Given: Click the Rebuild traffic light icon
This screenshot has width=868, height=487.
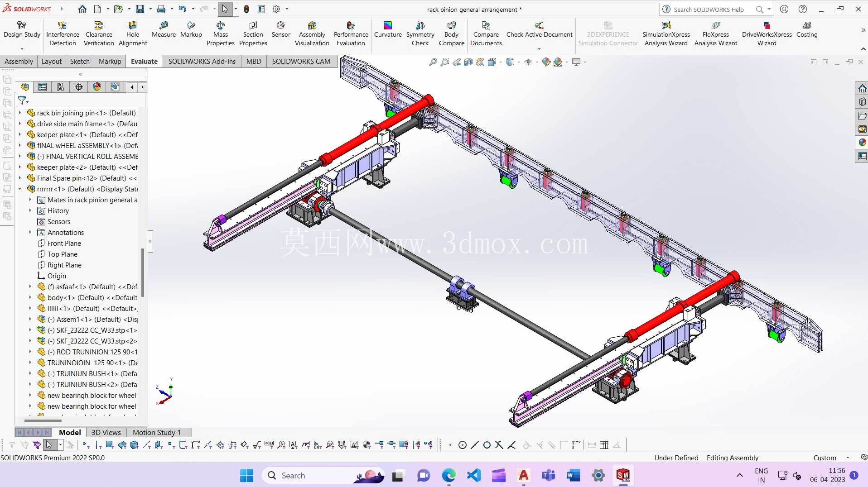Looking at the screenshot, I should pyautogui.click(x=246, y=9).
